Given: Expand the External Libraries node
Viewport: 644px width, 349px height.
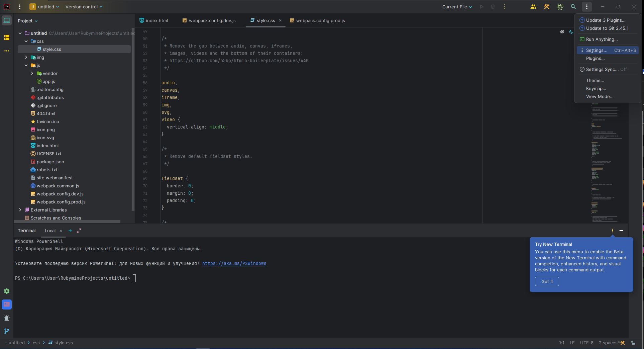Looking at the screenshot, I should (20, 210).
